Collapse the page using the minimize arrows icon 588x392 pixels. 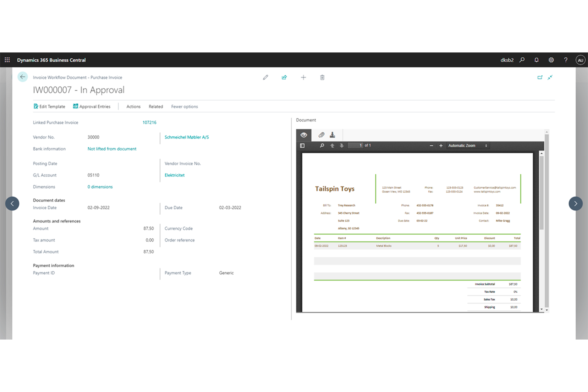551,77
